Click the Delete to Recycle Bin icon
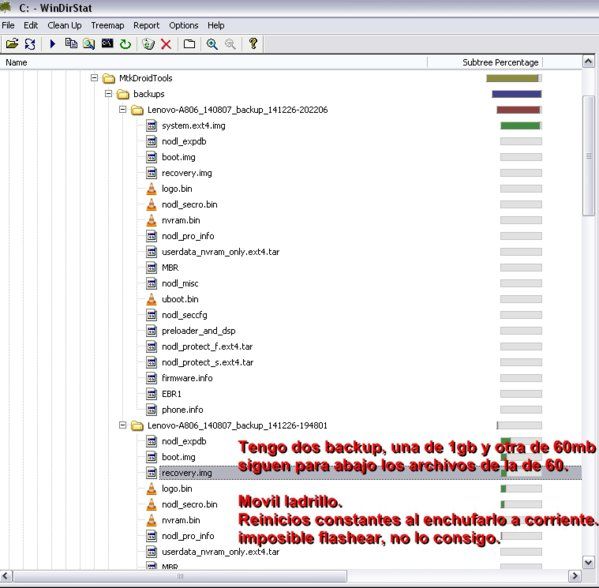The height and width of the screenshot is (588, 599). click(148, 44)
